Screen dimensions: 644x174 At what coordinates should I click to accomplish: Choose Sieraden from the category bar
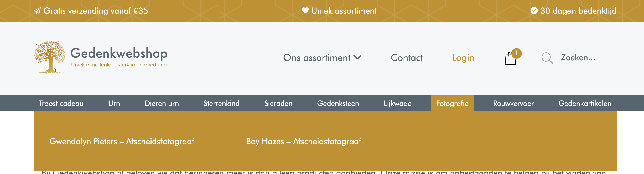[x=278, y=103]
